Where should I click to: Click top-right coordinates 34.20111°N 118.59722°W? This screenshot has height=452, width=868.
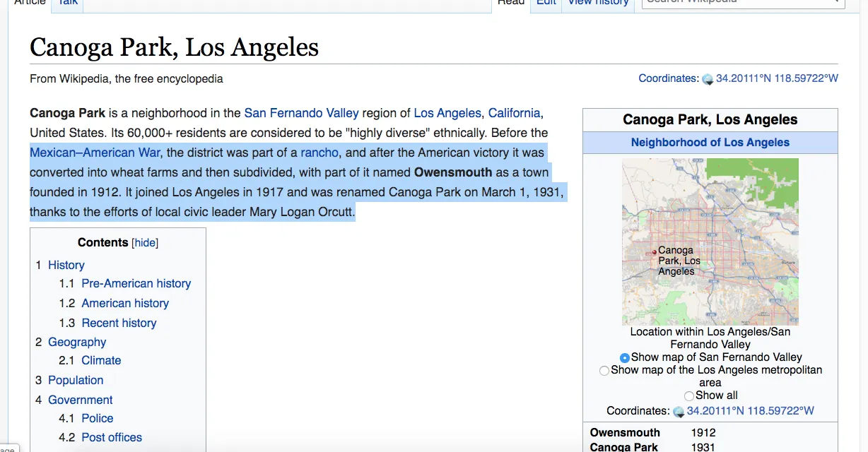coord(777,78)
